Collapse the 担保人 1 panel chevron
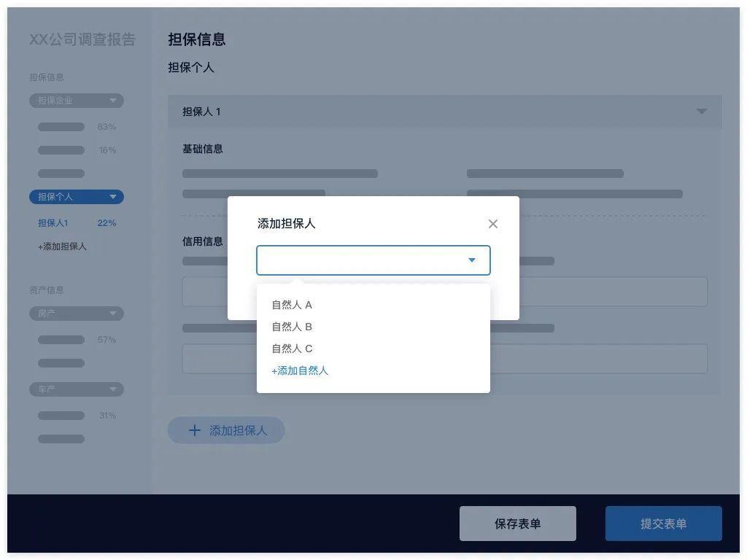747x560 pixels. pos(701,112)
